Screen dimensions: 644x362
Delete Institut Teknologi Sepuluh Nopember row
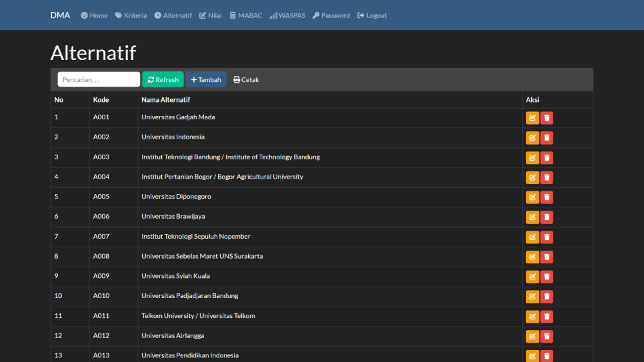click(547, 237)
